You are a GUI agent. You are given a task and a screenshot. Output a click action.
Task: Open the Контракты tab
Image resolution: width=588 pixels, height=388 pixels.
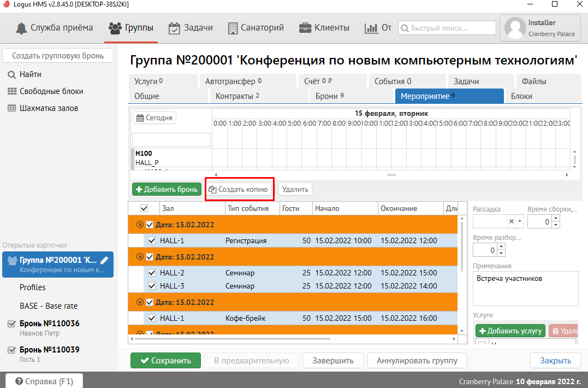[x=237, y=96]
